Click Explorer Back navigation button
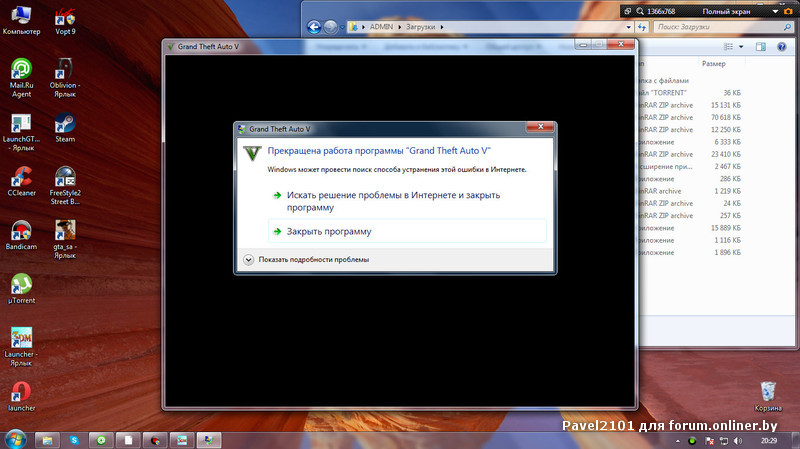Viewport: 800px width, 449px height. (x=314, y=27)
